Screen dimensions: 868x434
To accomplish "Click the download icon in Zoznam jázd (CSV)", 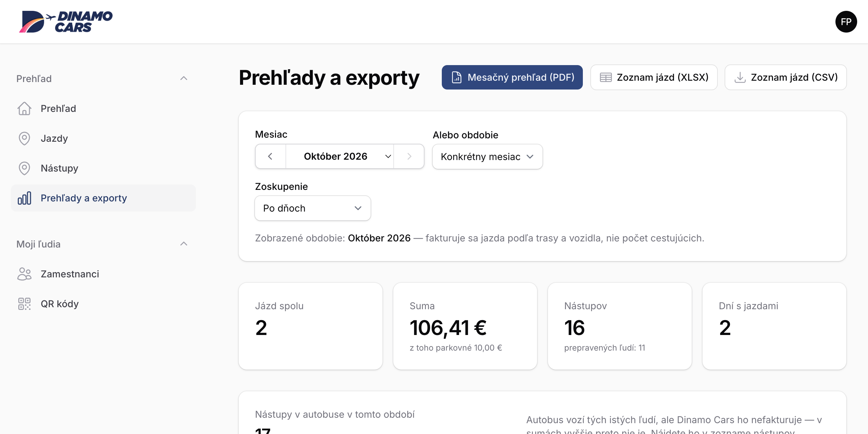I will (x=740, y=77).
